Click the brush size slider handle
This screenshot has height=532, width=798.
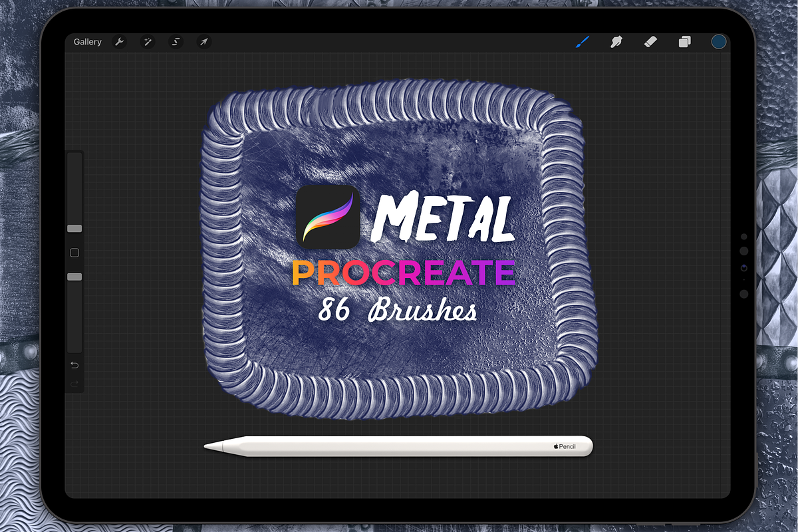click(74, 228)
